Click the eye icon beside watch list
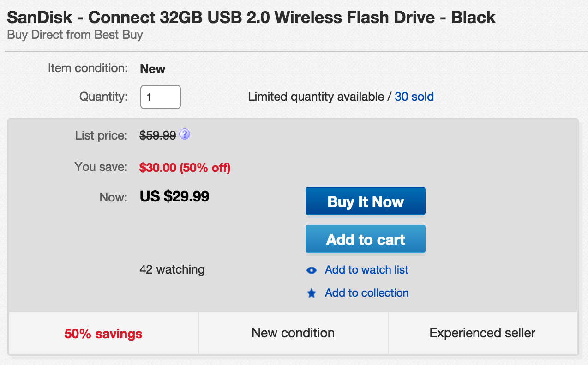The height and width of the screenshot is (365, 588). [x=312, y=270]
